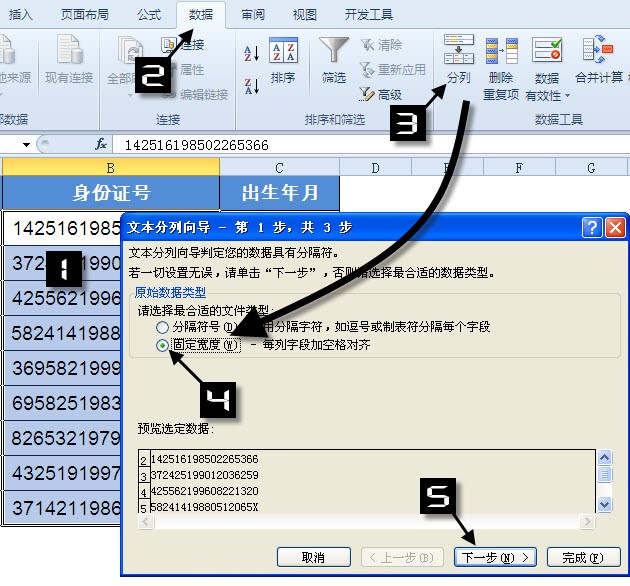Switch to the 公式 ribbon tab
The width and height of the screenshot is (630, 586).
(148, 15)
